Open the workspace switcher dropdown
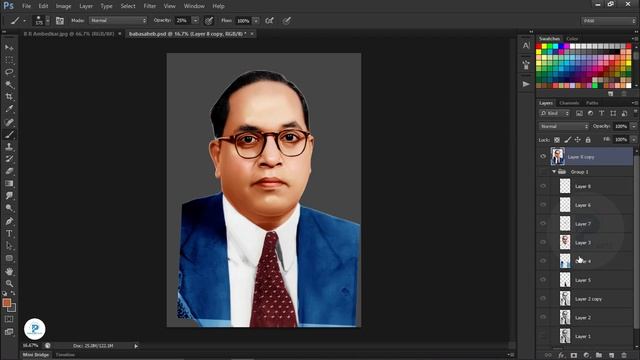This screenshot has width=640, height=360. coord(609,20)
